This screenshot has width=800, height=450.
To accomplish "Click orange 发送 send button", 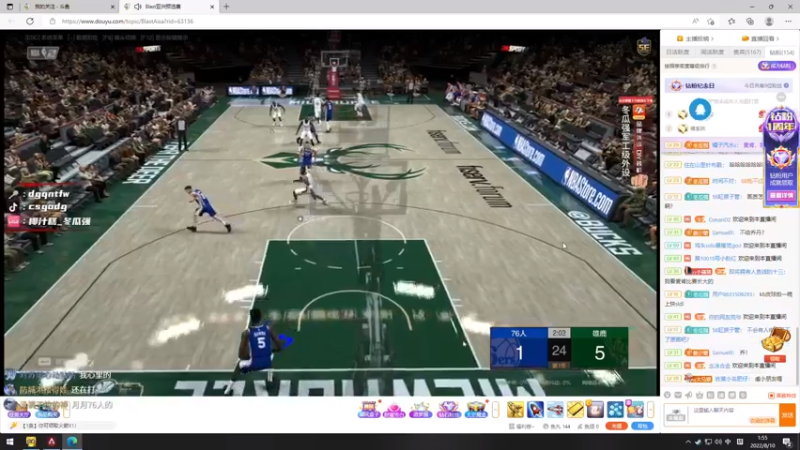I will click(x=787, y=415).
